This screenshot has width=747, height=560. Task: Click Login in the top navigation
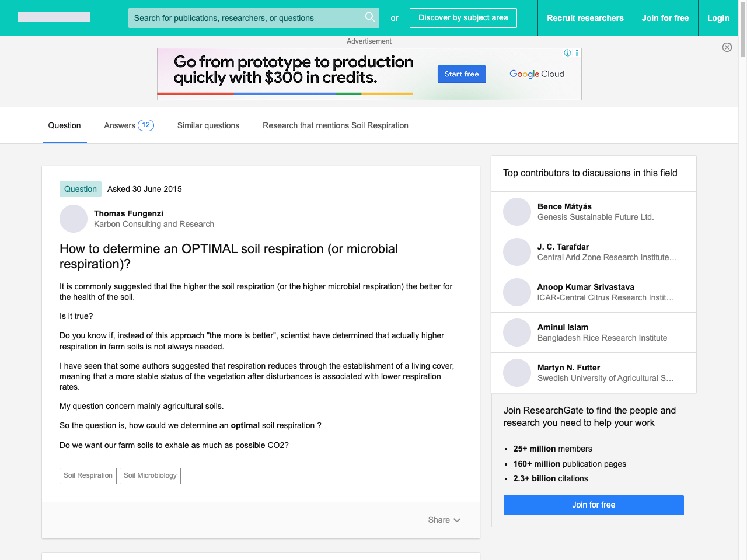click(718, 18)
